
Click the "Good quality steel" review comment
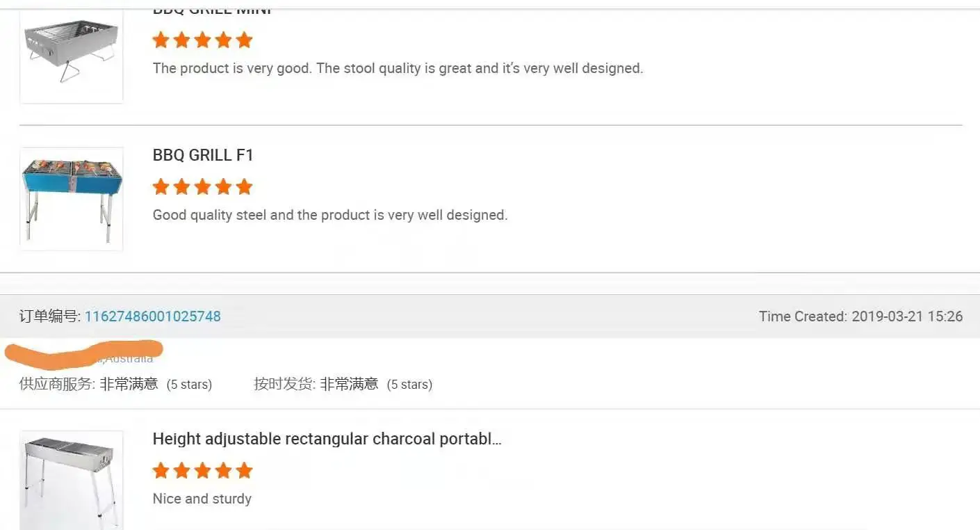pyautogui.click(x=330, y=215)
